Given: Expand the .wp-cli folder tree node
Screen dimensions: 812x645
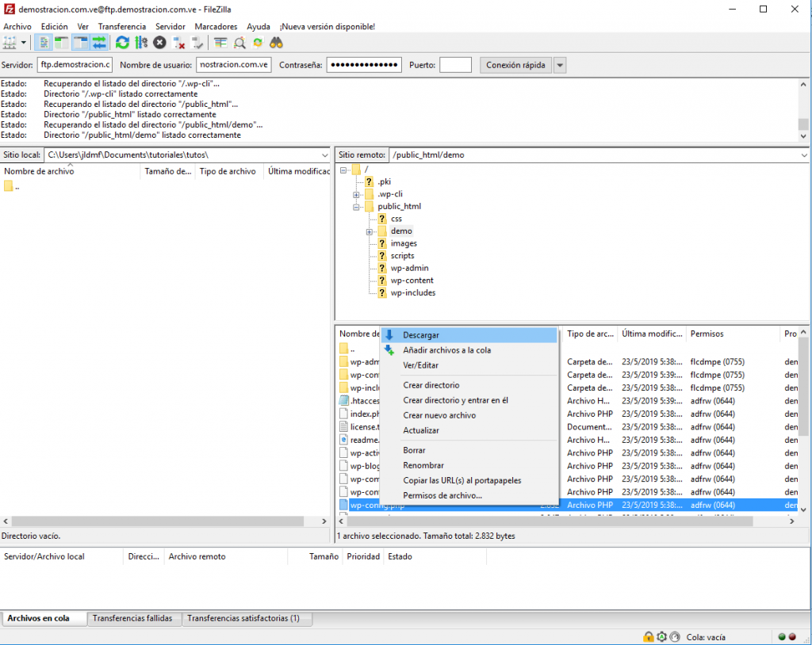Looking at the screenshot, I should coord(357,194).
